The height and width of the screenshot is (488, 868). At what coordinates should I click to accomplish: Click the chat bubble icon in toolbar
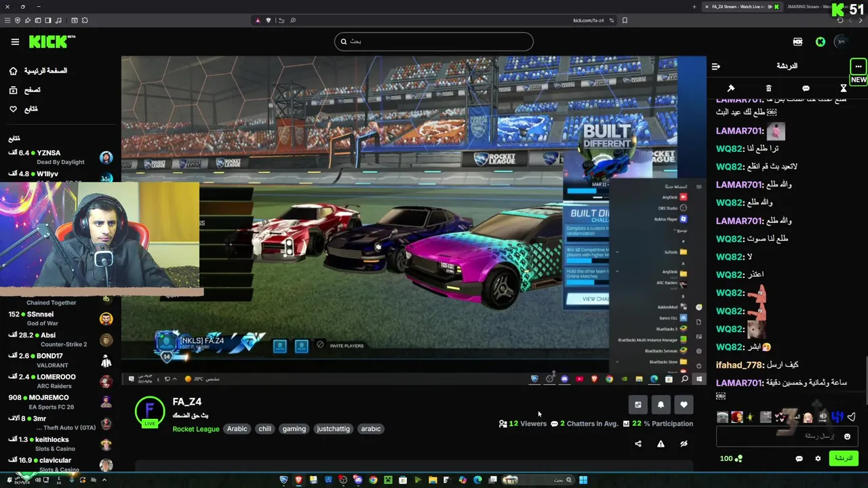(806, 88)
